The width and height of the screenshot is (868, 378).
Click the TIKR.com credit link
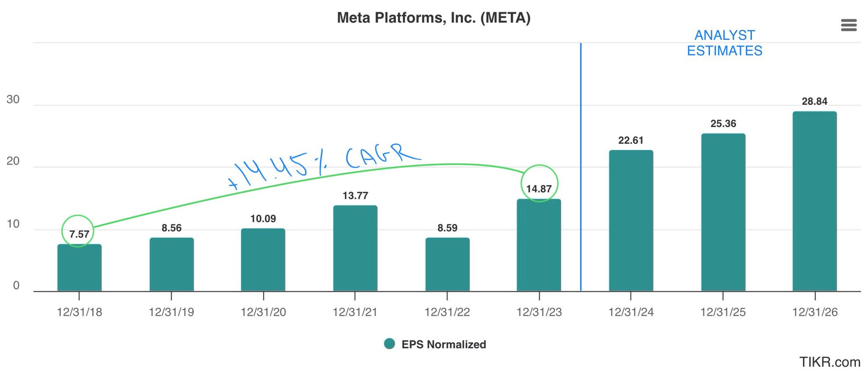tap(829, 362)
